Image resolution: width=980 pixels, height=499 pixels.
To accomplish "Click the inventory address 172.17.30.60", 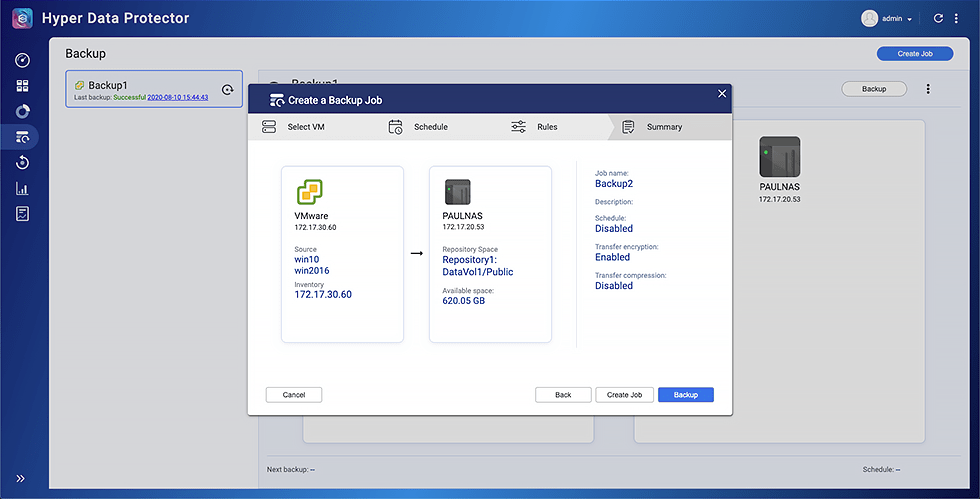I will 323,295.
